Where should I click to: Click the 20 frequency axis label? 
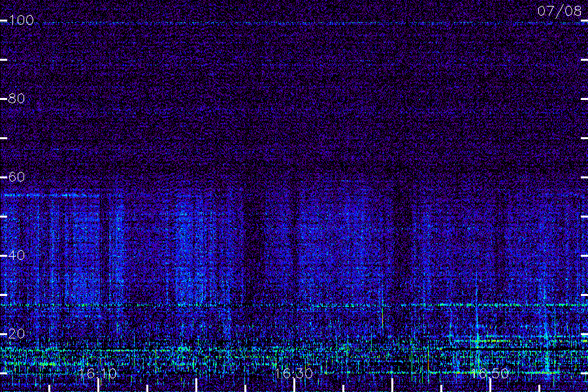tap(16, 333)
